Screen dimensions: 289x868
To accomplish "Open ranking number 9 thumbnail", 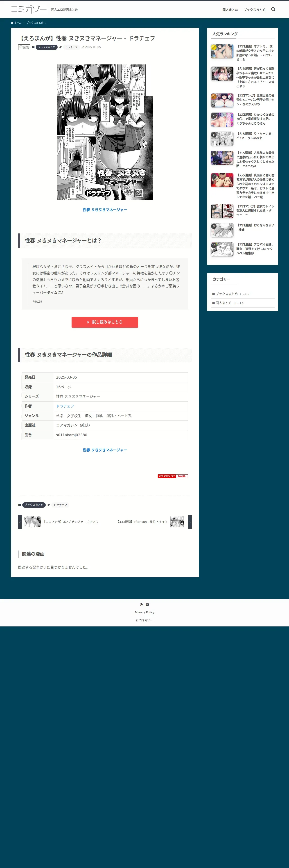I will pyautogui.click(x=222, y=230).
